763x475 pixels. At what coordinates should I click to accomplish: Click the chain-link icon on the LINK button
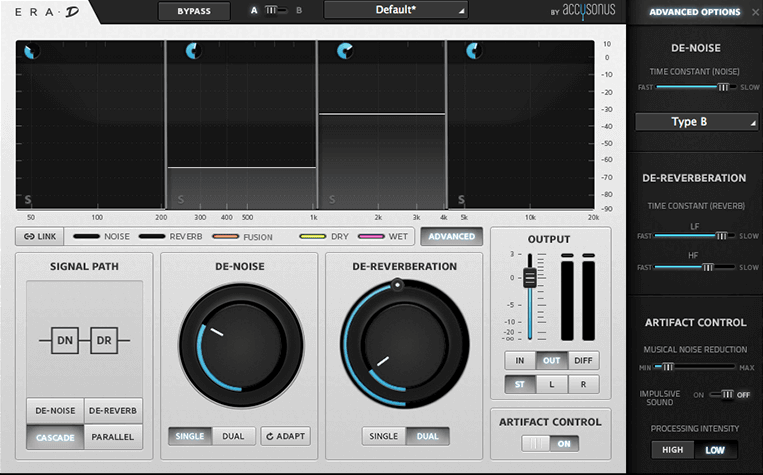[29, 237]
